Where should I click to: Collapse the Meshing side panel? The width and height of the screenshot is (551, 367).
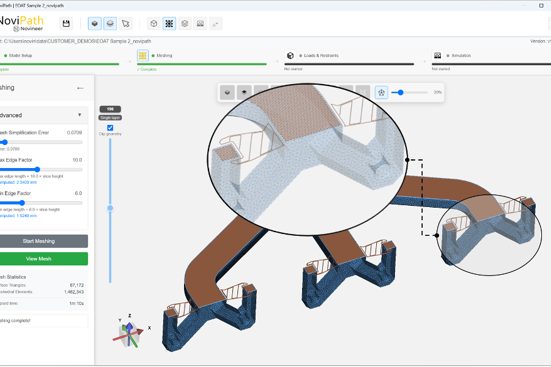[80, 88]
